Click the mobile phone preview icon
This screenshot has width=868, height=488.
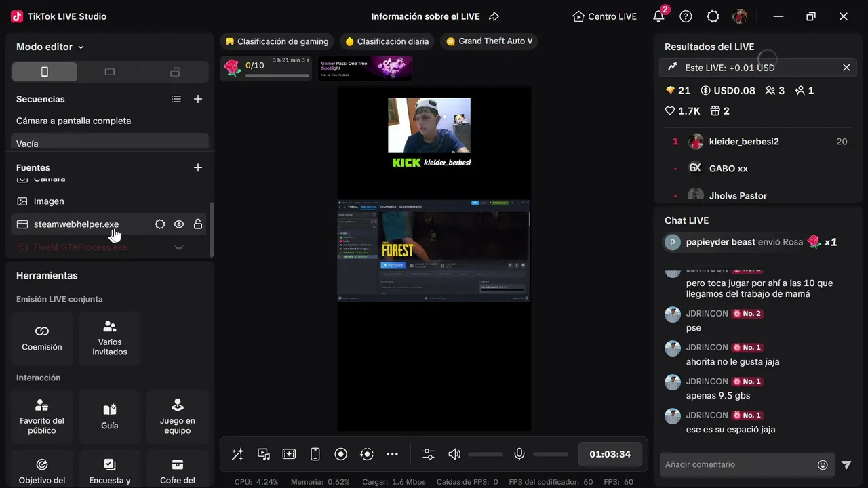pyautogui.click(x=315, y=454)
